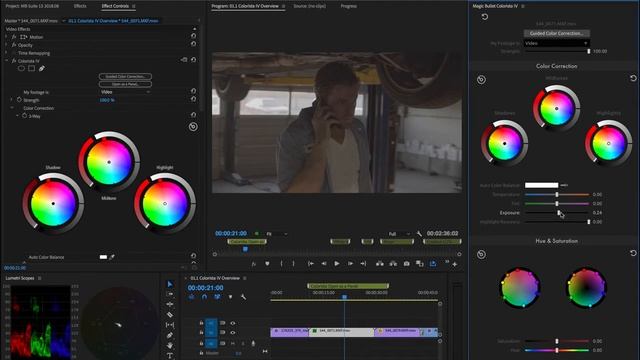Select the Hand tool
The width and height of the screenshot is (640, 360).
[x=170, y=345]
